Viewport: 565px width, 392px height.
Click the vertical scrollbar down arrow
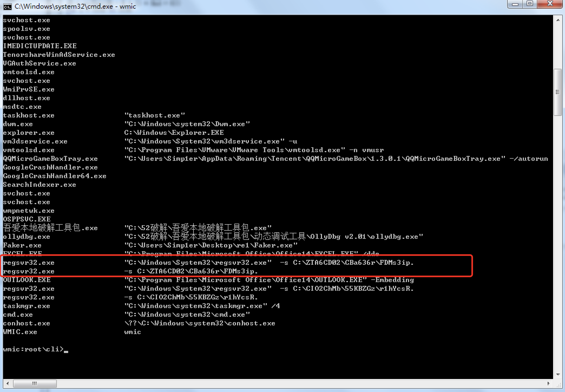pyautogui.click(x=558, y=374)
